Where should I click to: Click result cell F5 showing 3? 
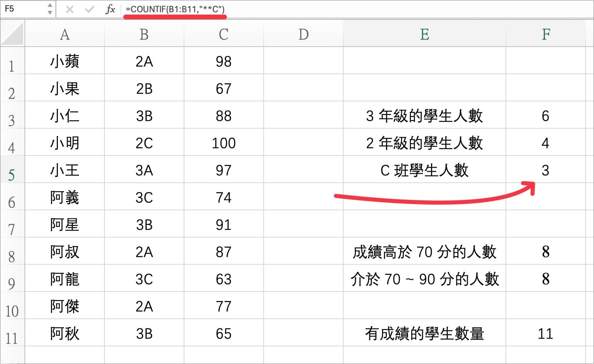coord(546,169)
